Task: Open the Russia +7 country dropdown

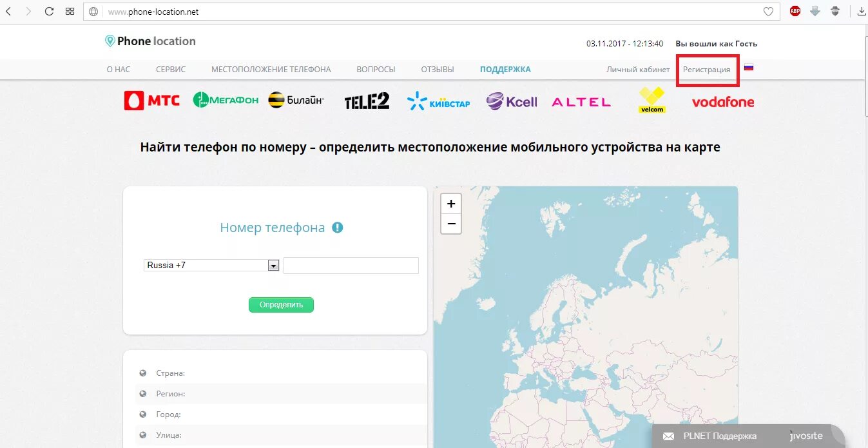Action: tap(211, 265)
